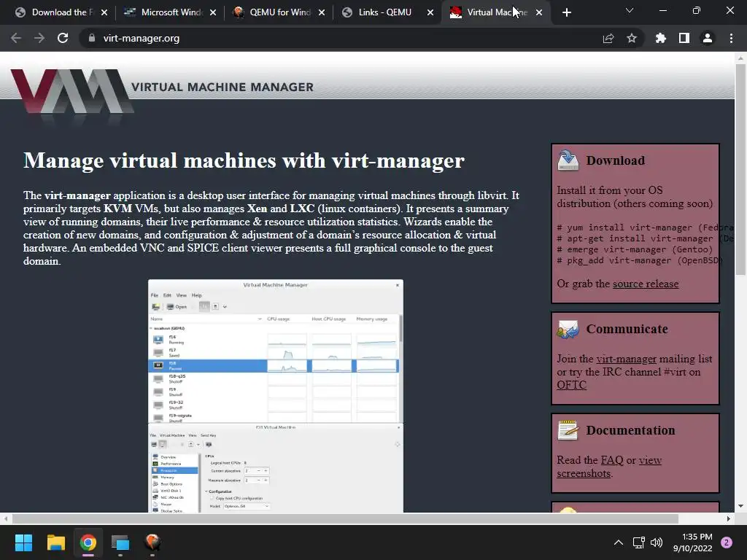View site info via the padlock icon
The image size is (747, 560).
(92, 38)
